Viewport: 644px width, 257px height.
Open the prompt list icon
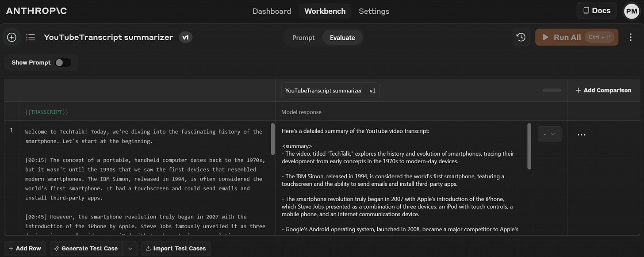pos(31,37)
